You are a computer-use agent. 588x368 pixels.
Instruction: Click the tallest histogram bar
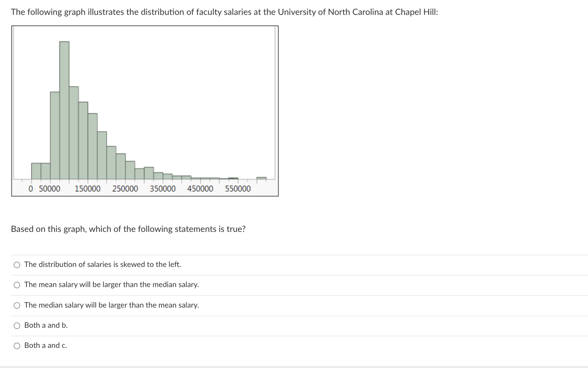64,109
